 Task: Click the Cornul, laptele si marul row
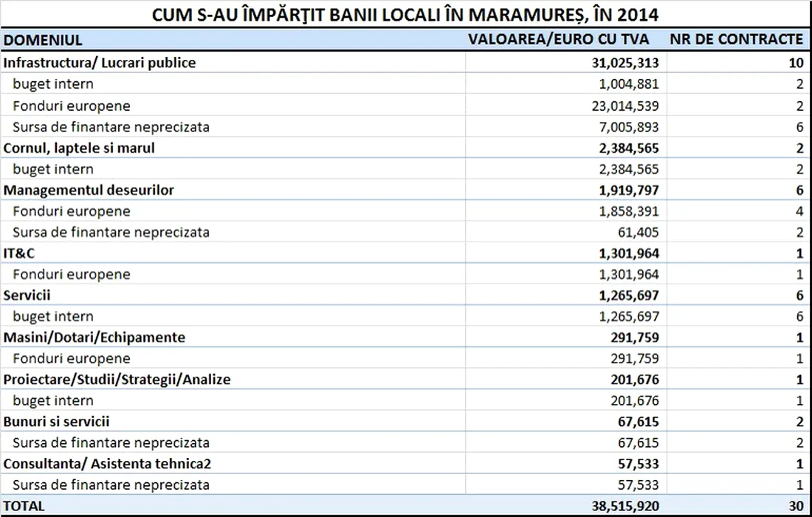[x=79, y=148]
